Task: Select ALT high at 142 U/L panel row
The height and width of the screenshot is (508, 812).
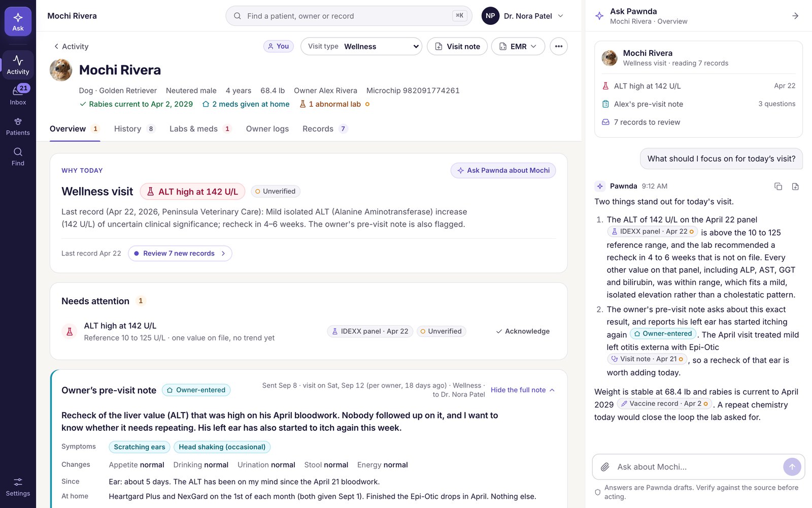Action: pyautogui.click(x=698, y=86)
